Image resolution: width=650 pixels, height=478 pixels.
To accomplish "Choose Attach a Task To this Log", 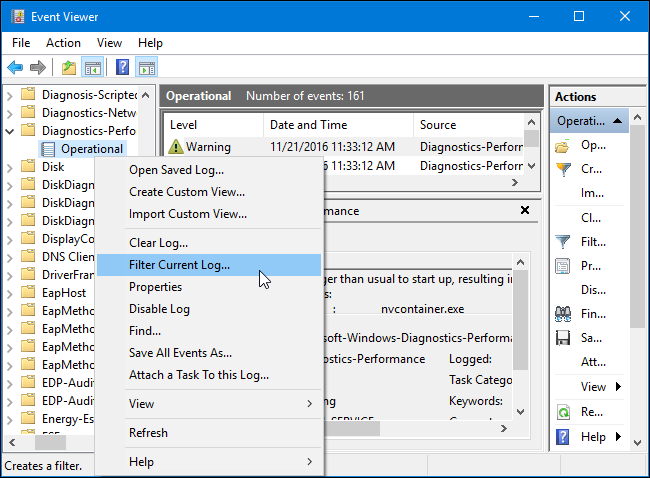I will click(x=209, y=375).
